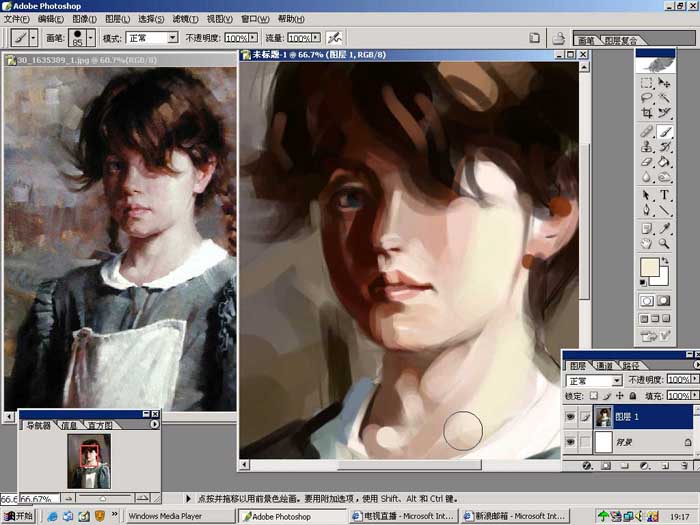Create new adjustment layer icon
Screen dimensions: 700x525
(644, 466)
